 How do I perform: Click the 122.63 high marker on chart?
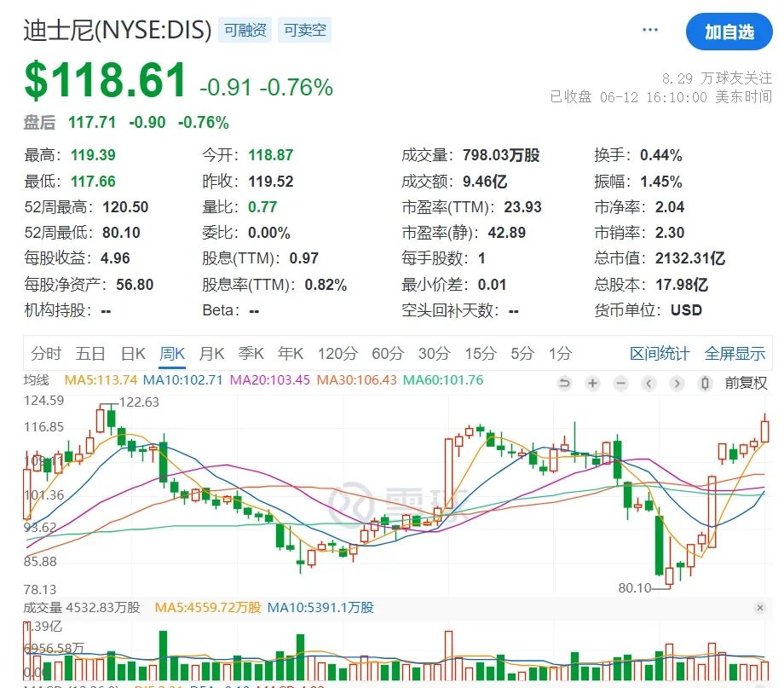pyautogui.click(x=139, y=402)
